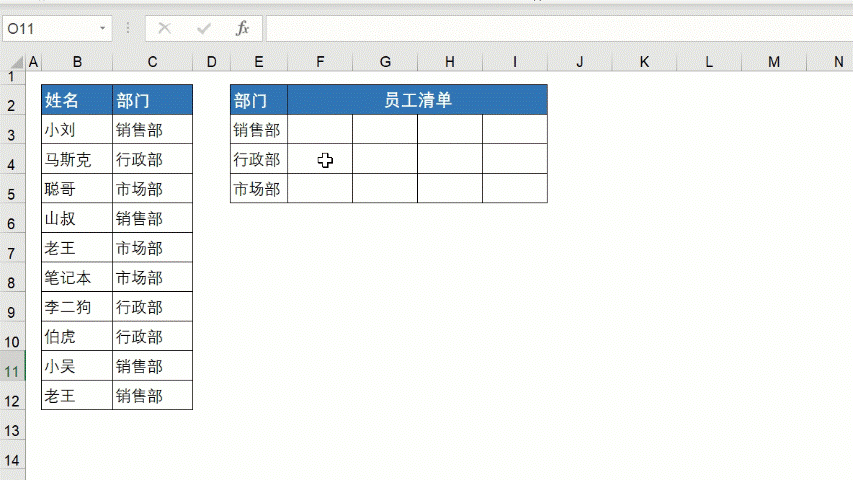This screenshot has width=853, height=480.
Task: Click the cell containing 李二狗
Action: pos(77,306)
